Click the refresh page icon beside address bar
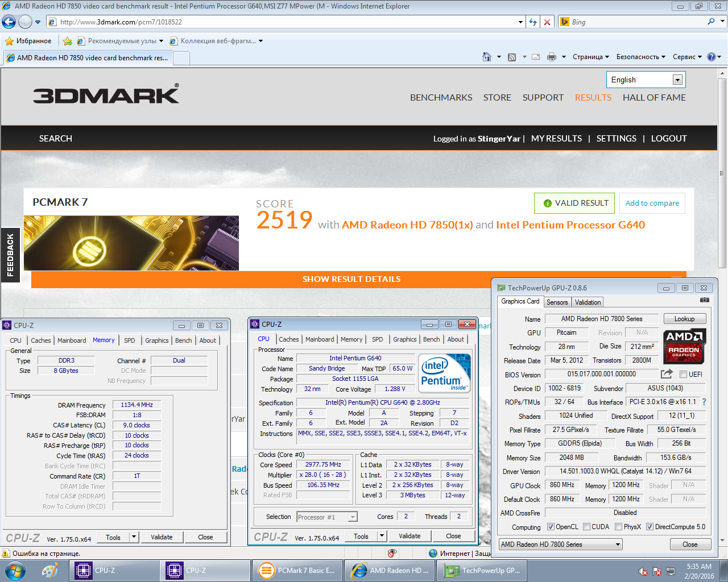728x582 pixels. pyautogui.click(x=533, y=22)
